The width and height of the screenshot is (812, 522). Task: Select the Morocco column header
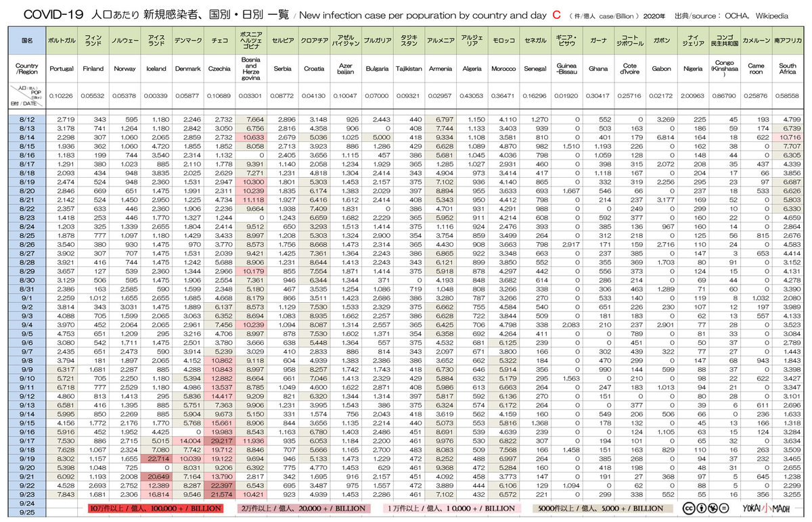tap(503, 68)
